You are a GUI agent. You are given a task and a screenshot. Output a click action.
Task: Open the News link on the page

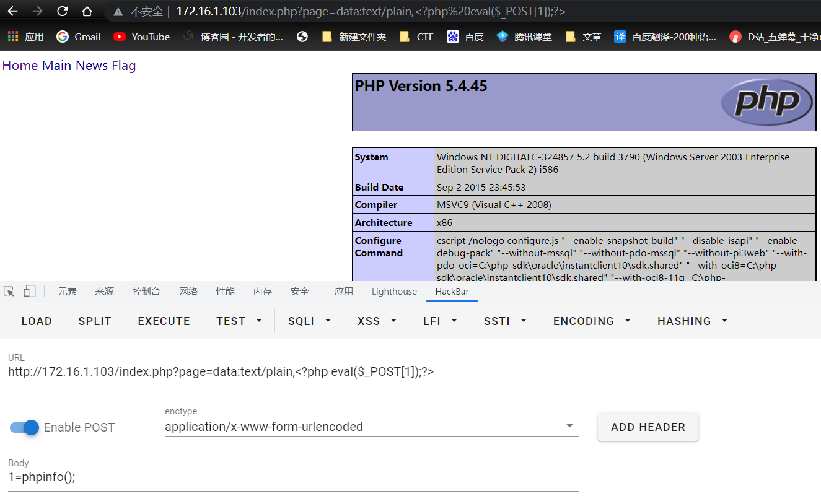pyautogui.click(x=92, y=66)
